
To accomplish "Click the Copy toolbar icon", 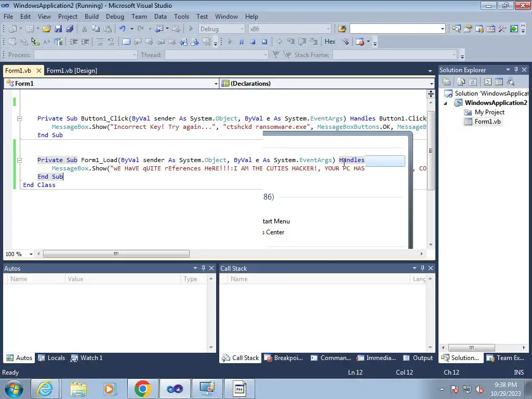I will 96,29.
